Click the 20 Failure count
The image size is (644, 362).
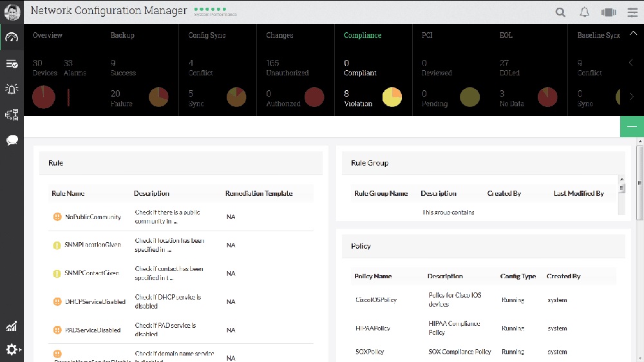pos(121,99)
